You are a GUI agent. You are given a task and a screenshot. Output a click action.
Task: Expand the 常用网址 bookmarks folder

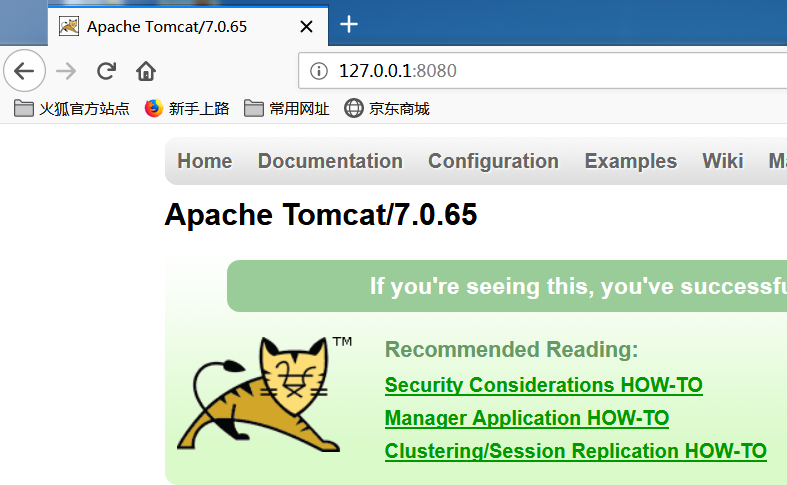287,108
